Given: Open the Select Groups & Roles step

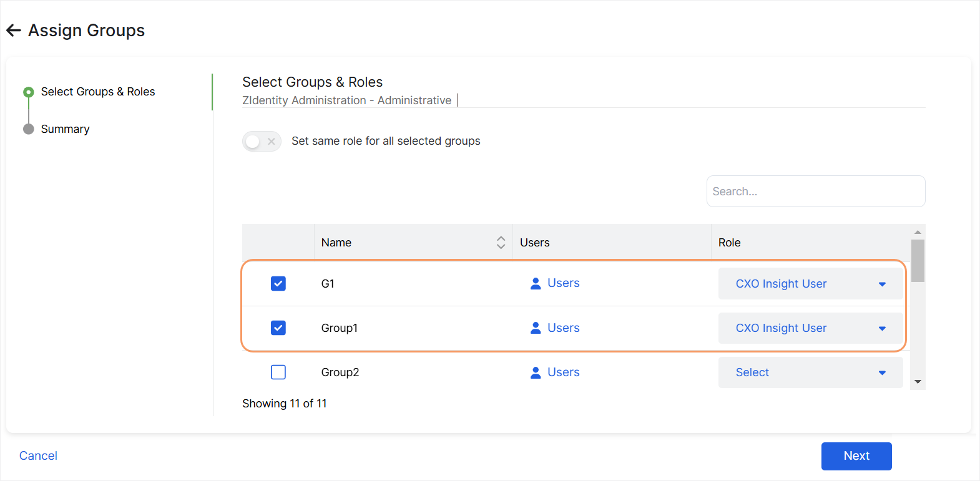Looking at the screenshot, I should 97,92.
